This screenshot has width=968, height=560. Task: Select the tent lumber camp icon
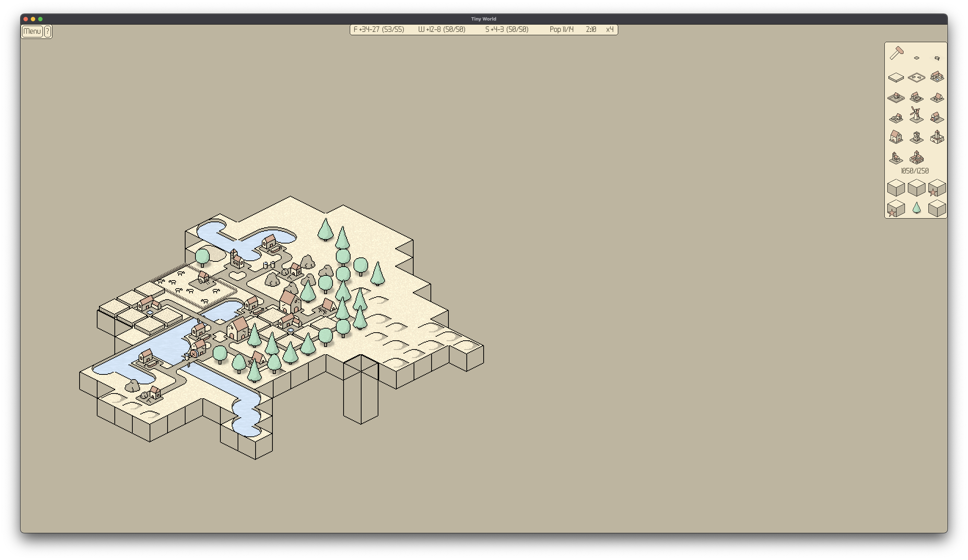tap(937, 98)
